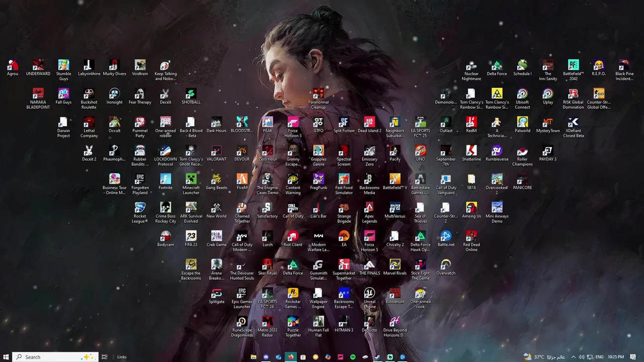Screen dimensions: 644x362
Task: Open the Minecraft Launcher shortcut
Action: click(x=191, y=185)
